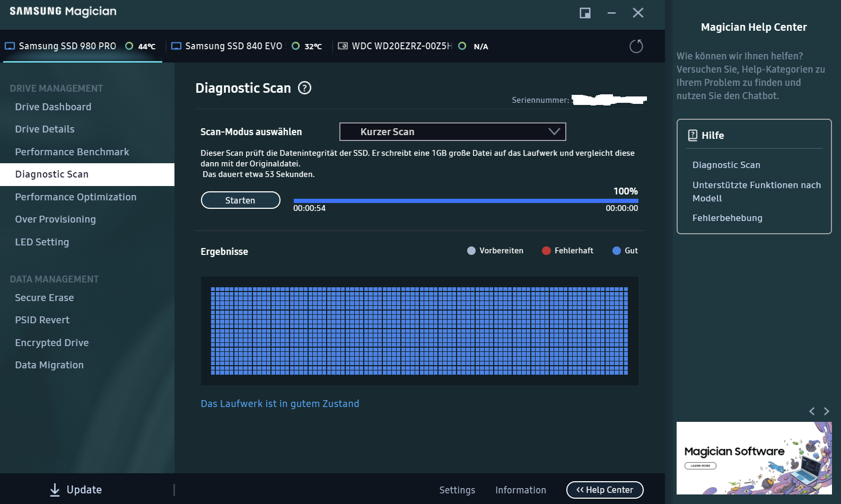Click remaining time 00:00:00
Viewport: 841px width, 504px height.
tap(622, 208)
